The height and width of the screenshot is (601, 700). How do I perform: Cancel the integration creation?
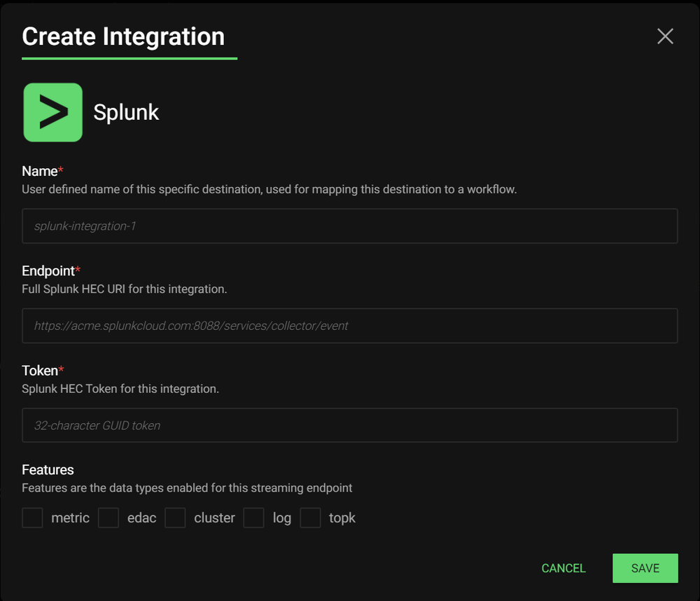click(563, 568)
